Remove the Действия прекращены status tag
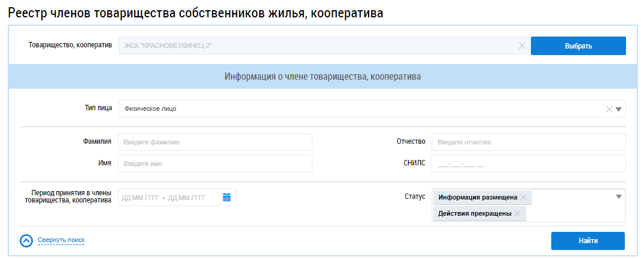 tap(518, 213)
